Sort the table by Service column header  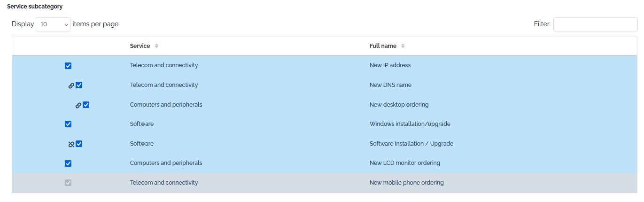(140, 46)
